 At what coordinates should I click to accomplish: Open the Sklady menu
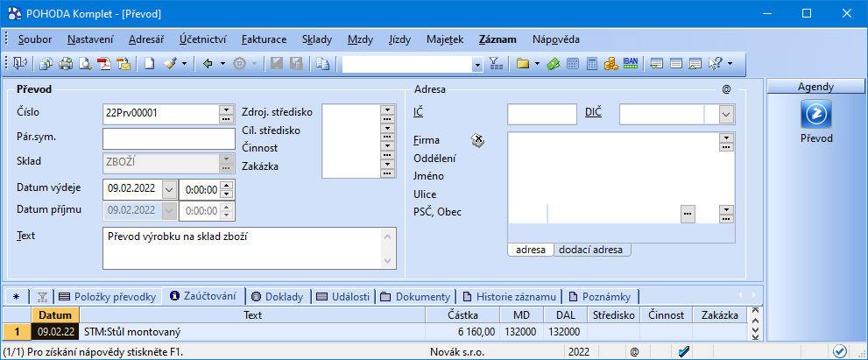coord(317,39)
